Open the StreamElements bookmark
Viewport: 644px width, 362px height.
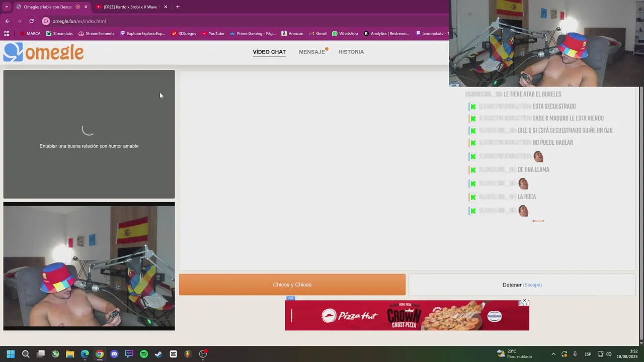(96, 34)
